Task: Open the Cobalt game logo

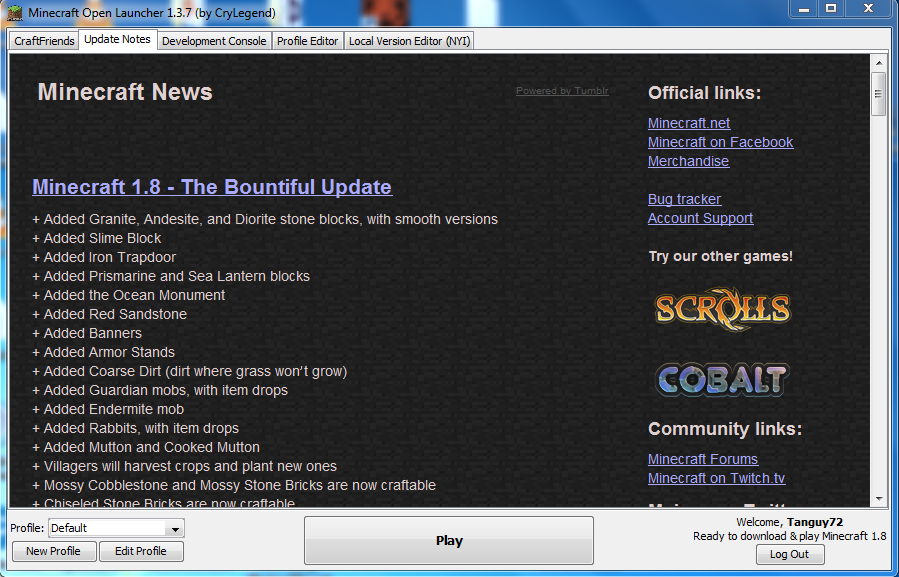Action: click(x=722, y=380)
